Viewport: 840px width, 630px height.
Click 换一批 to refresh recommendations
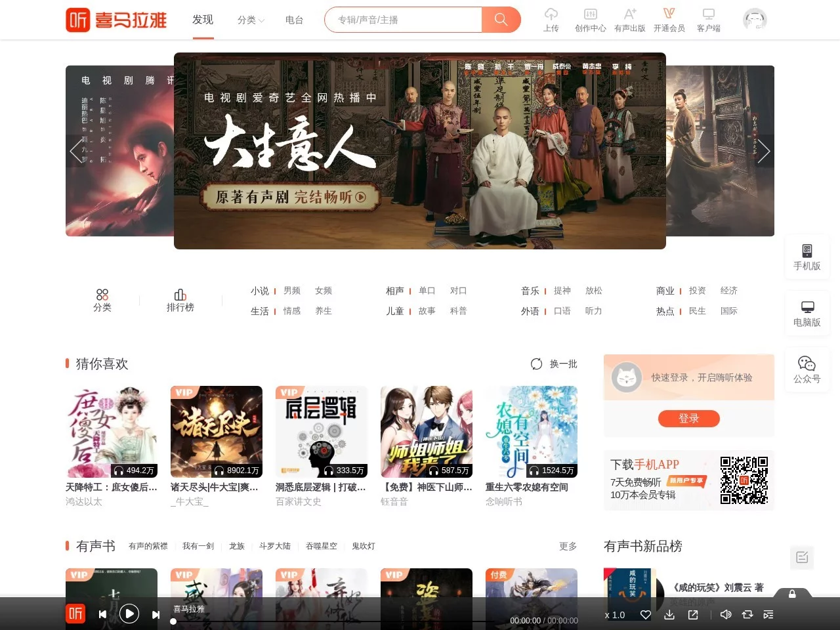tap(554, 364)
